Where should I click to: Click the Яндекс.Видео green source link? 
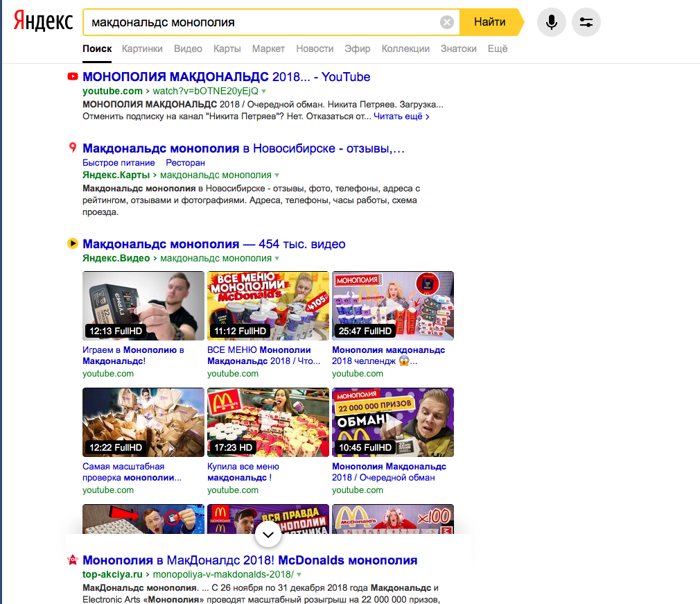click(116, 258)
